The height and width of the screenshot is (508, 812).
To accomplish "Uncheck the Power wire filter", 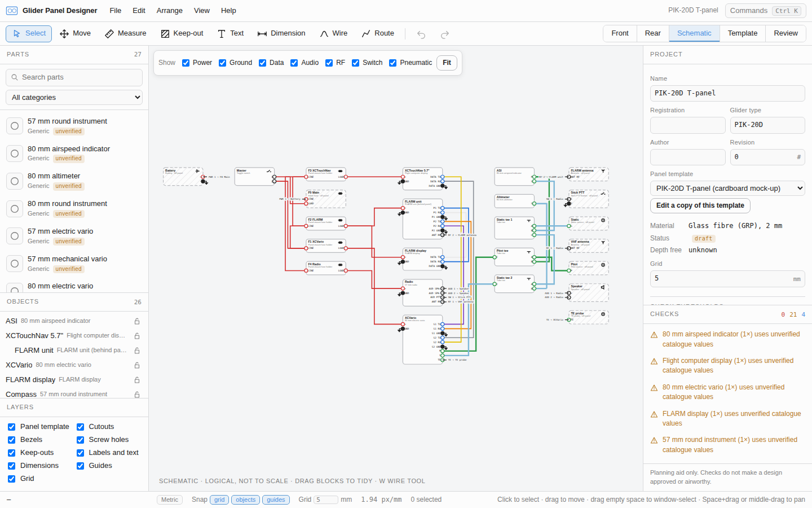I will pos(186,63).
